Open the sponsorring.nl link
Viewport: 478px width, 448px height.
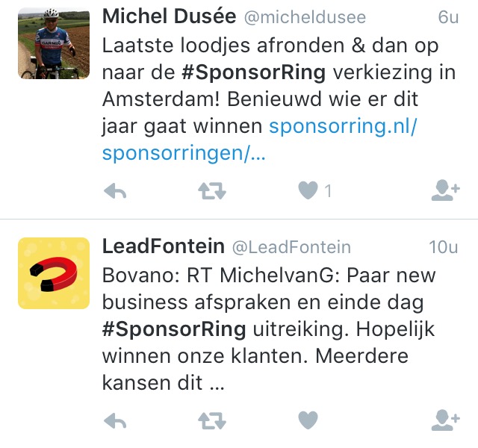(x=259, y=140)
